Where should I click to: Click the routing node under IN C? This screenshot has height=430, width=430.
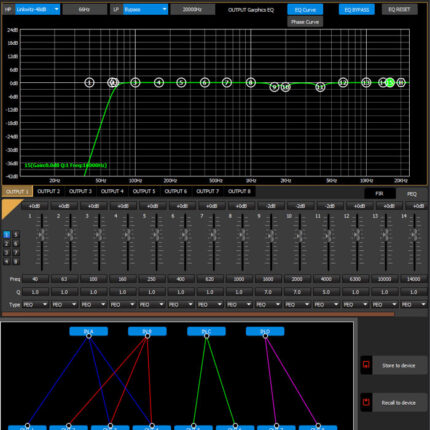(207, 336)
